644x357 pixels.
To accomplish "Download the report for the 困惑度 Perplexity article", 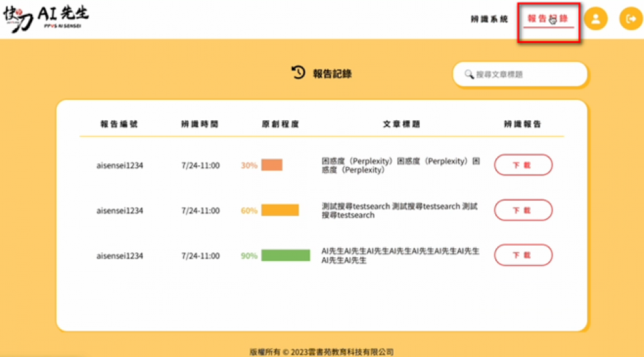I will [523, 165].
